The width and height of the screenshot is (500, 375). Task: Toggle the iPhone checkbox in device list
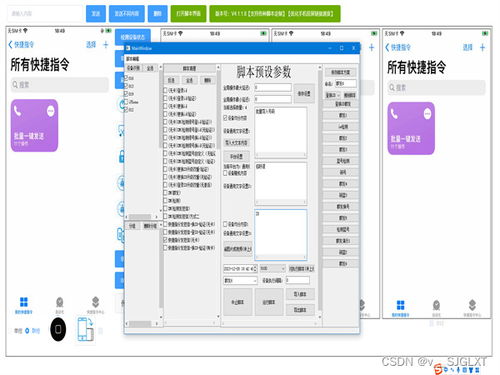pyautogui.click(x=126, y=102)
